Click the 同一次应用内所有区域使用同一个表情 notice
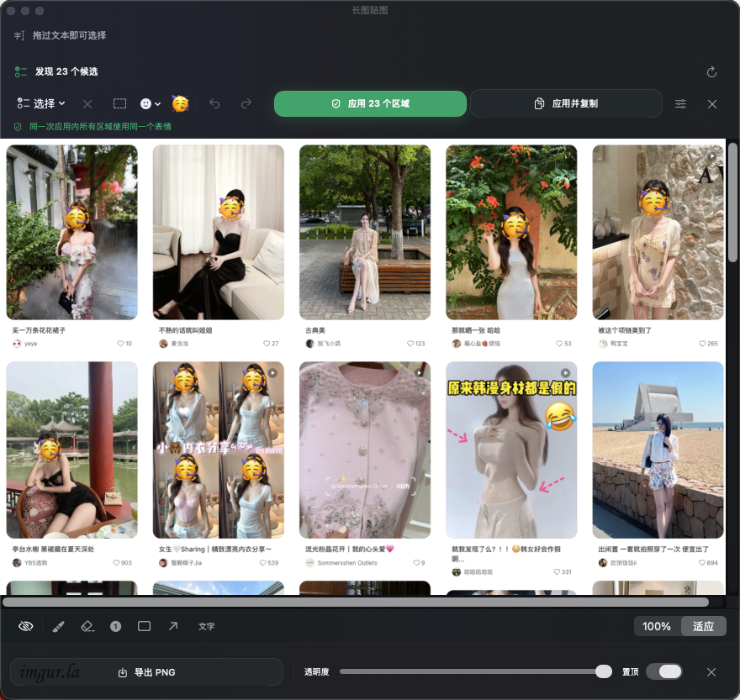Screen dimensions: 740x700 click(x=100, y=126)
